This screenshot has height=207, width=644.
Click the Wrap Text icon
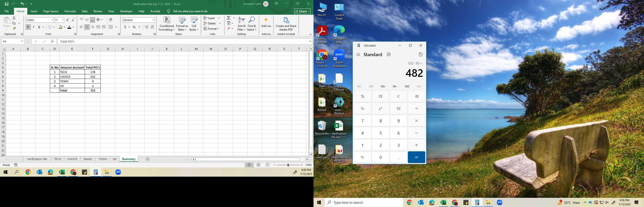point(111,20)
